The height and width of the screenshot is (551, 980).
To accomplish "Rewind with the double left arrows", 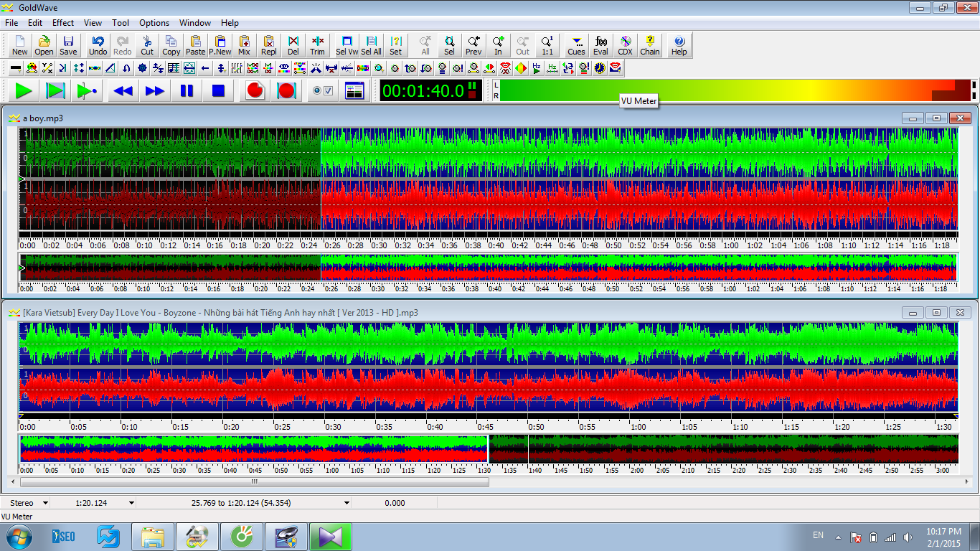I will pyautogui.click(x=123, y=91).
